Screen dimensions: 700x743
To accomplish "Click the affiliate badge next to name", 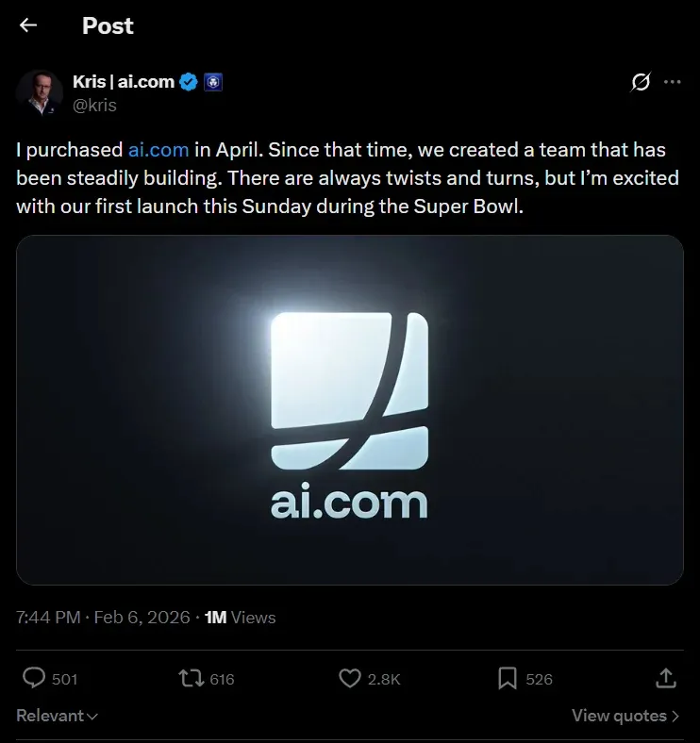I will (212, 82).
